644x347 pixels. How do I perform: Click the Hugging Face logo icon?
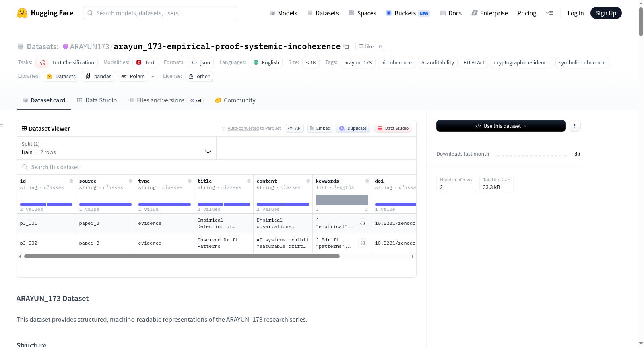[22, 13]
